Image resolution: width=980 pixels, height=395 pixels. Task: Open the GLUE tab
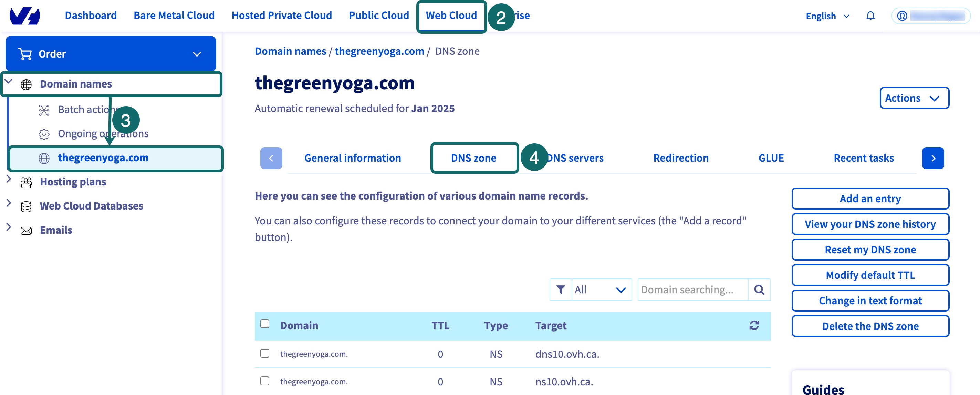click(x=771, y=158)
